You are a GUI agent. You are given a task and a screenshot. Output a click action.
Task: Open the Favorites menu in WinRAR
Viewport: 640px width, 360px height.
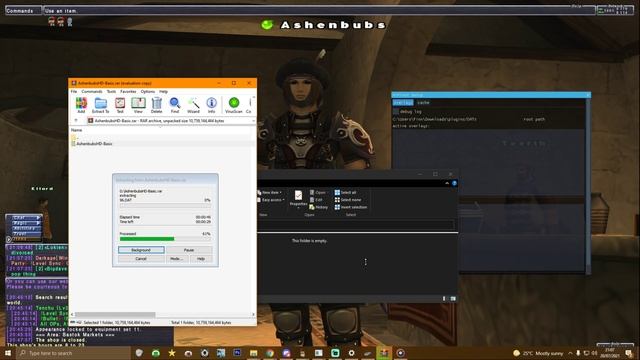click(x=128, y=92)
